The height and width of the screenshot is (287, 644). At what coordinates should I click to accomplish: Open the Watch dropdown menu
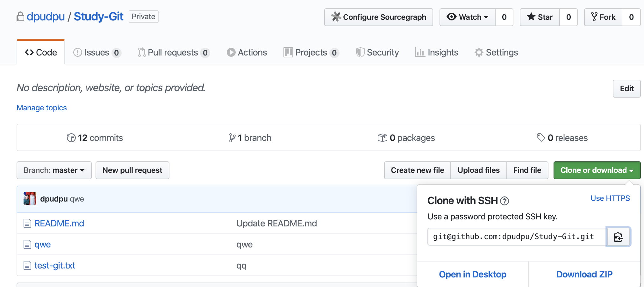468,17
